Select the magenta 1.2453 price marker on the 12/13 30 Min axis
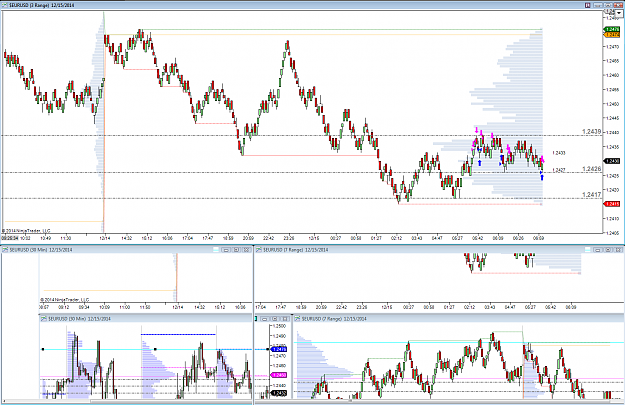 pos(279,375)
